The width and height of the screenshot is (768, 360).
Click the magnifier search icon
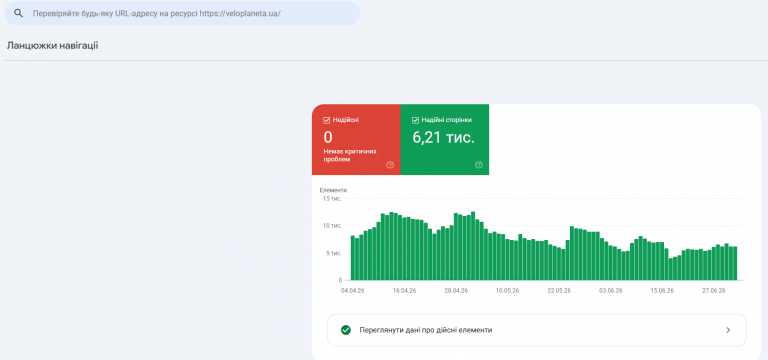(x=19, y=13)
